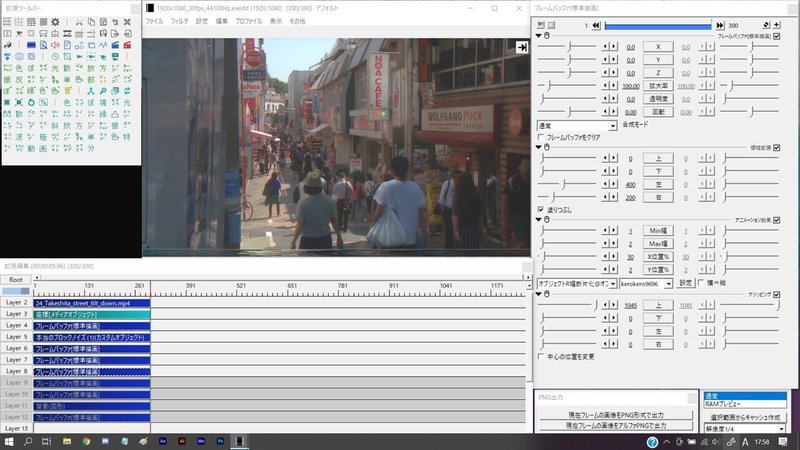Click the cloud-shaped icon in the extended toolbar
Screen dimensions: 800x450
pos(115,114)
